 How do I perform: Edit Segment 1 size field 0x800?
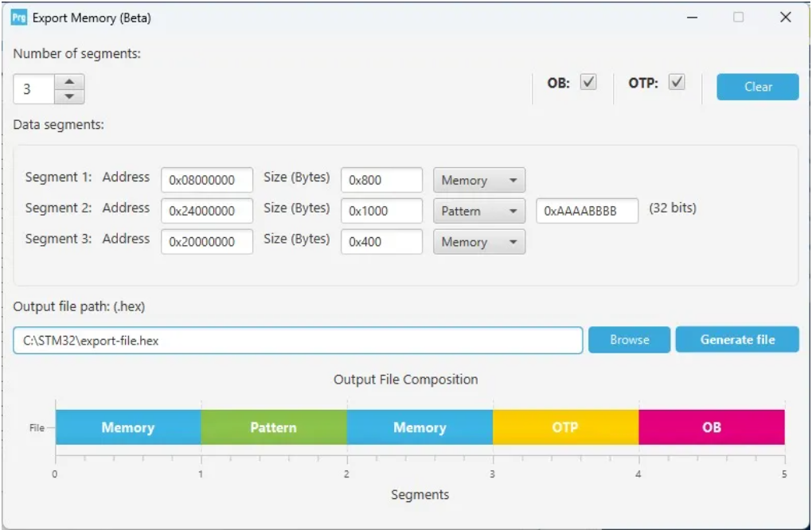tap(381, 180)
